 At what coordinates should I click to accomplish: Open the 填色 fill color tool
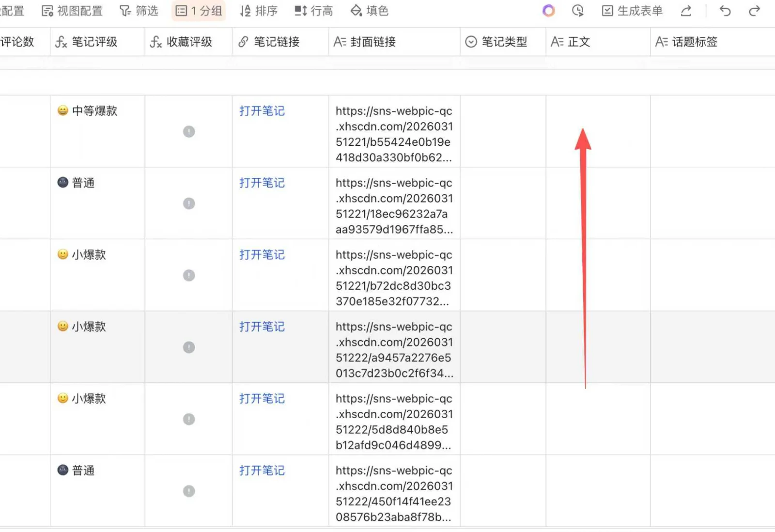(x=370, y=11)
